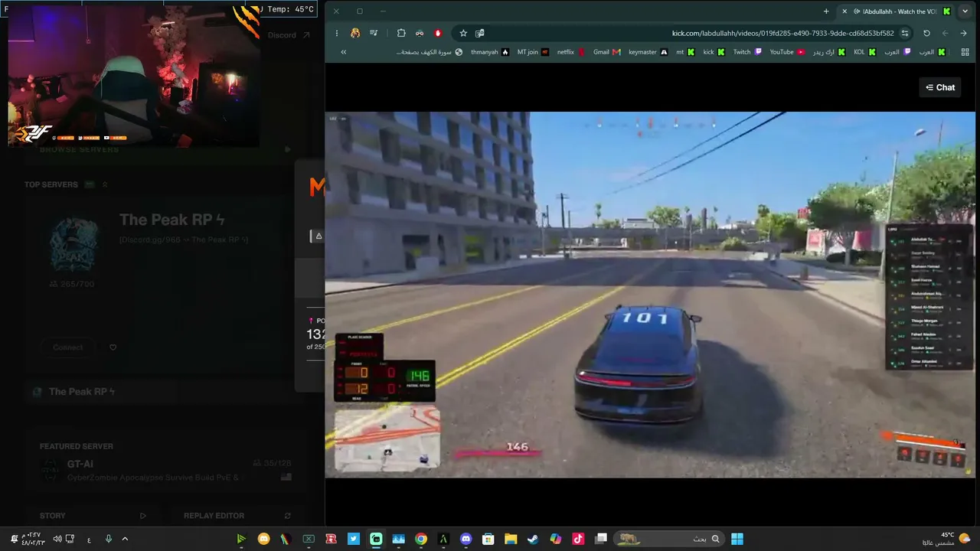Click the microphone icon in system tray
This screenshot has width=980, height=551.
click(x=109, y=539)
